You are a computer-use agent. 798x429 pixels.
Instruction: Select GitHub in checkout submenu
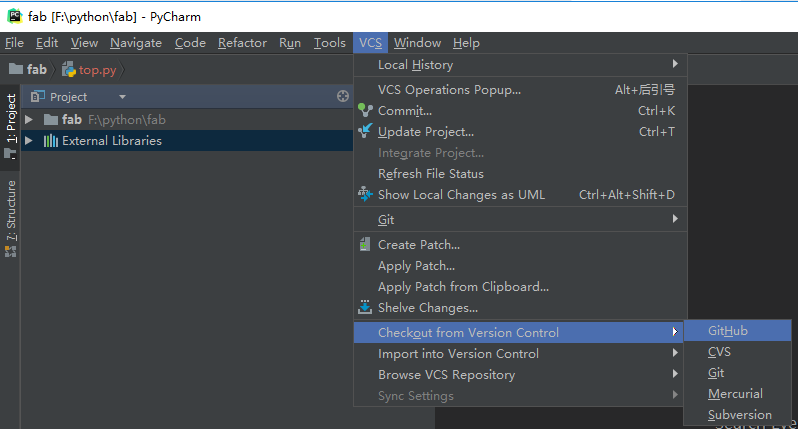click(x=737, y=331)
